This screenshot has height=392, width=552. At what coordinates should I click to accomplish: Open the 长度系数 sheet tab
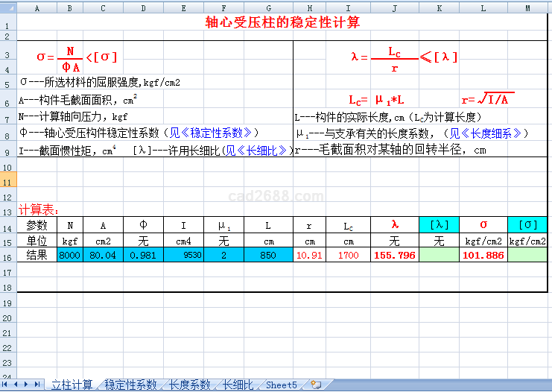click(x=189, y=385)
